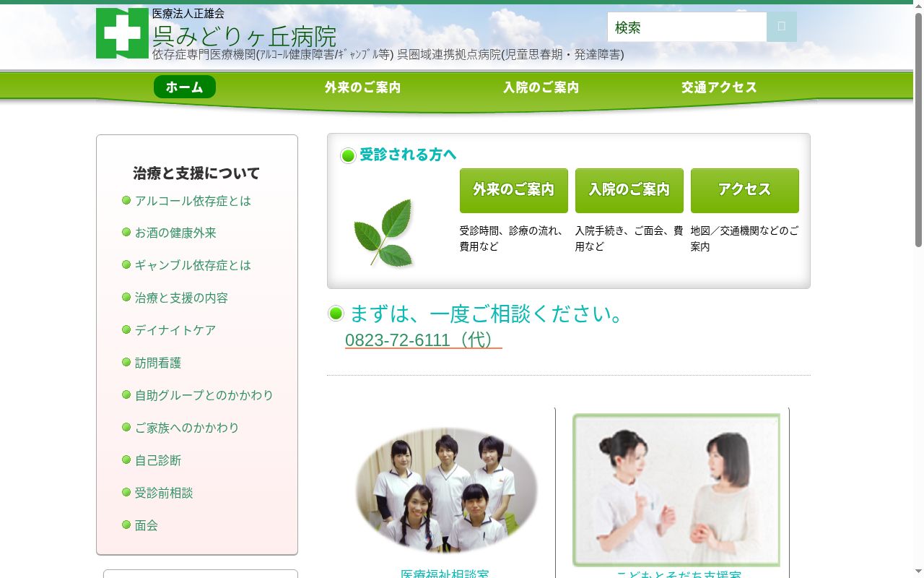Screen dimensions: 924x578
Task: Open 治療と支援の内容 sidebar link
Action: [x=181, y=298]
